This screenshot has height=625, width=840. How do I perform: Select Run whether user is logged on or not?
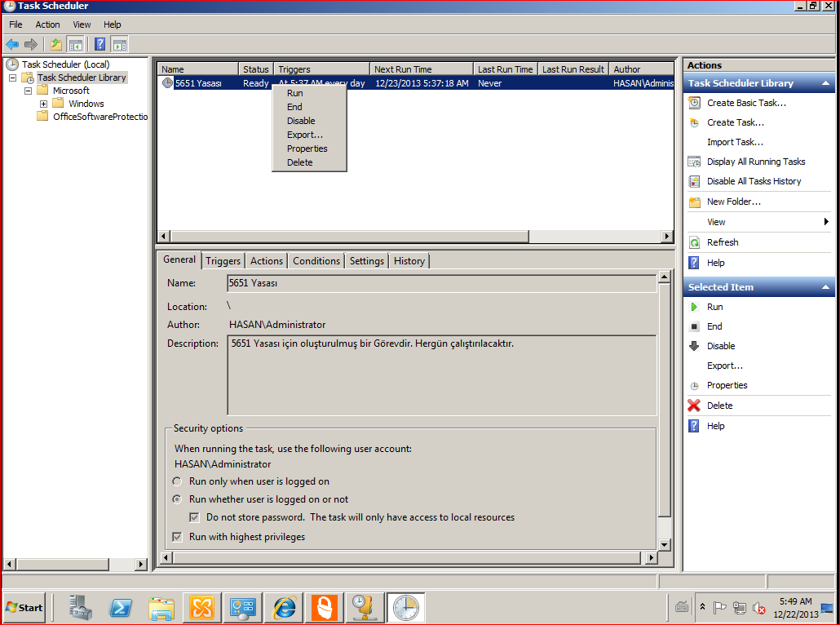(177, 499)
